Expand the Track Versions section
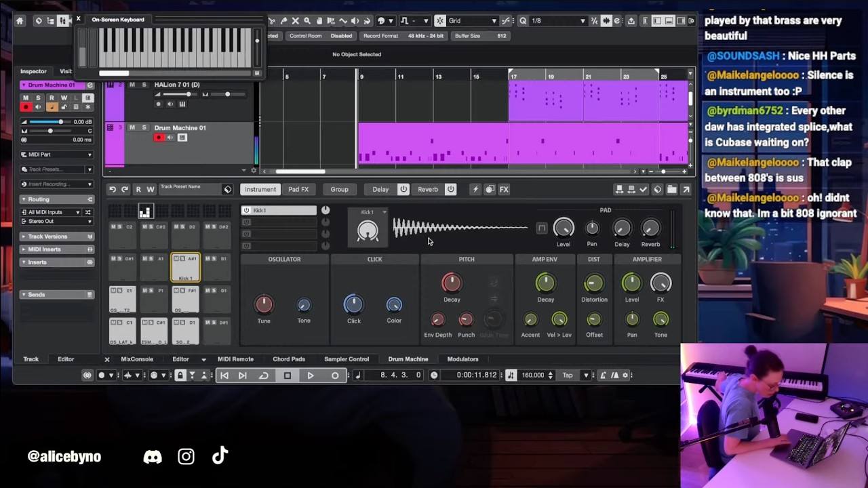Screen dimensions: 868x488 coord(57,237)
